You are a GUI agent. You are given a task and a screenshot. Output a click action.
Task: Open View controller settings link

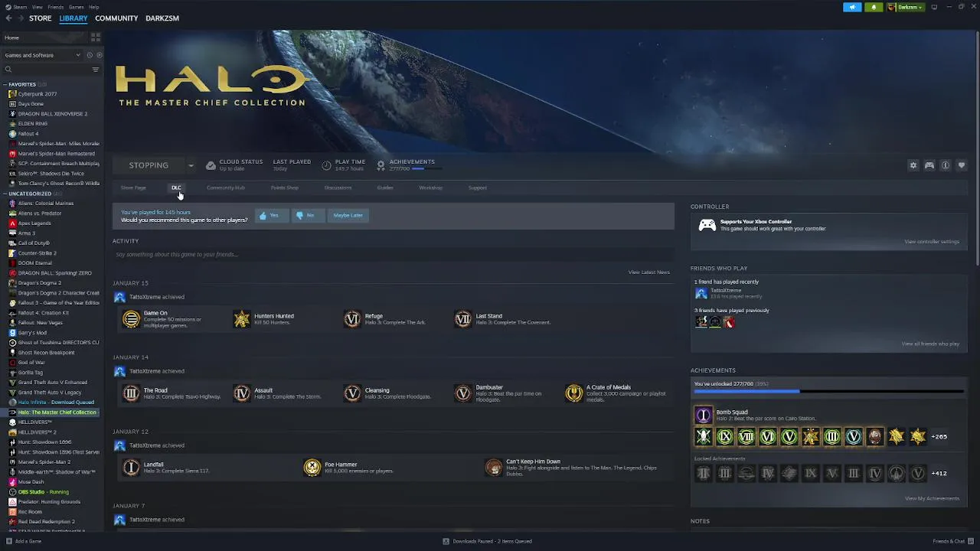click(932, 242)
